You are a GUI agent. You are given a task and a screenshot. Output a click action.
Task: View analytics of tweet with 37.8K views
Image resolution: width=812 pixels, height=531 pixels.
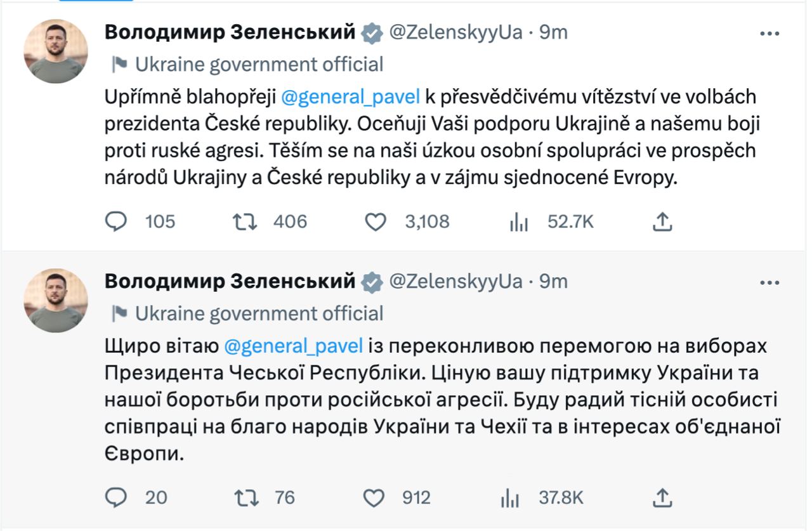[509, 498]
